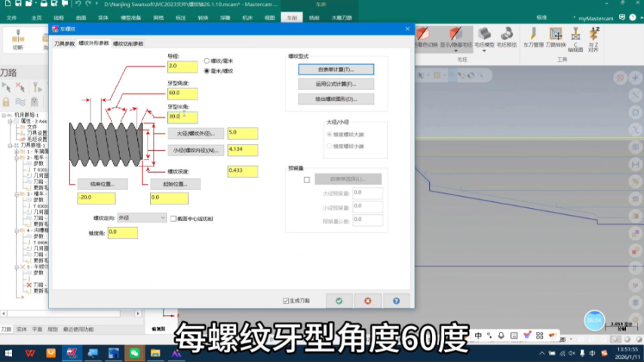Expand the Show/Hide Stock dropdown arrow
This screenshot has width=644, height=362.
pos(455,51)
